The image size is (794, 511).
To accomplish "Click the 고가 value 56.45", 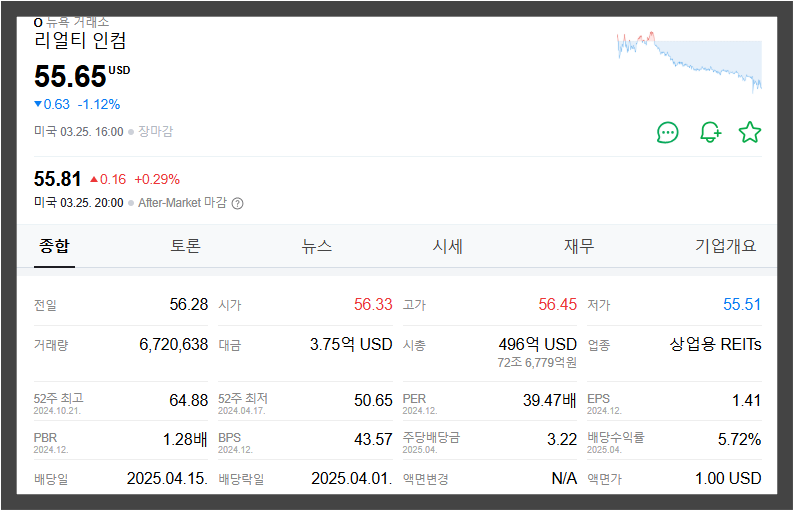I will [558, 304].
